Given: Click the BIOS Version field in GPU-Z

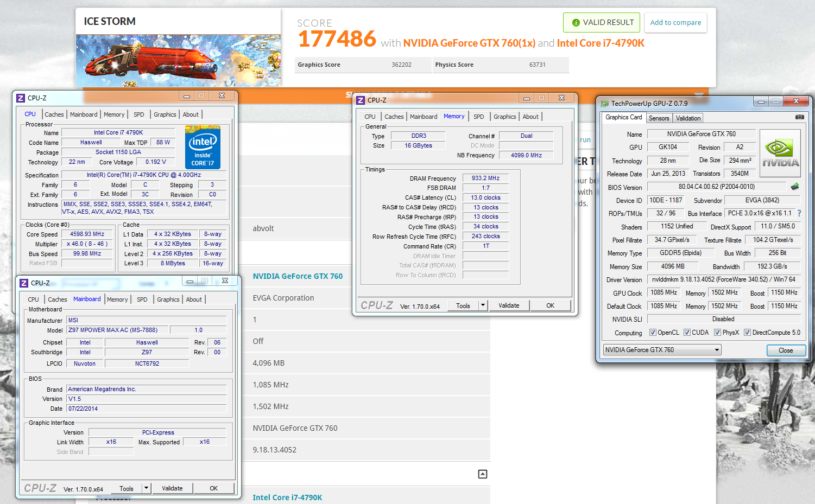Looking at the screenshot, I should click(716, 187).
